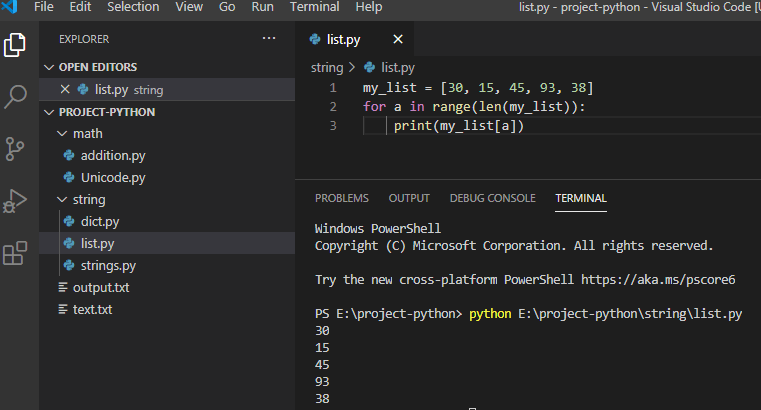
Task: Click Python icon beside strings.py
Action: pos(69,265)
